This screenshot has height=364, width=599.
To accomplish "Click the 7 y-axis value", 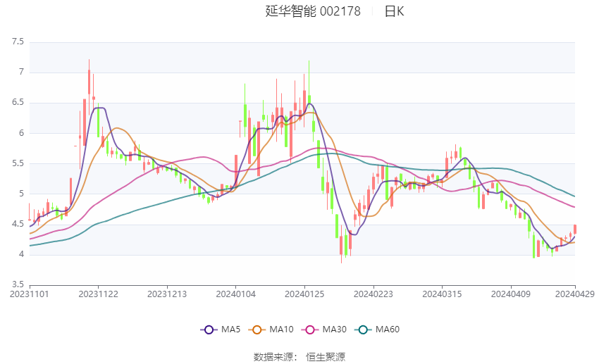I will coord(21,72).
